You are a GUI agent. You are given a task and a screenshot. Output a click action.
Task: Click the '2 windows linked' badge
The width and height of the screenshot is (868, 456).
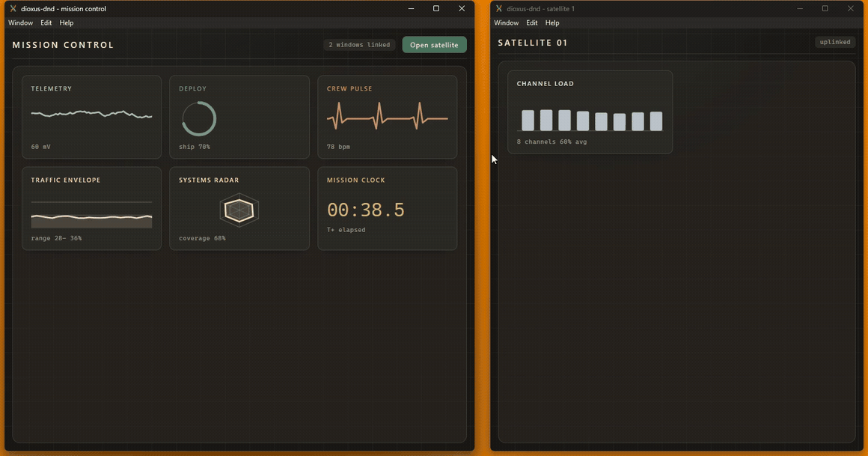coord(359,45)
